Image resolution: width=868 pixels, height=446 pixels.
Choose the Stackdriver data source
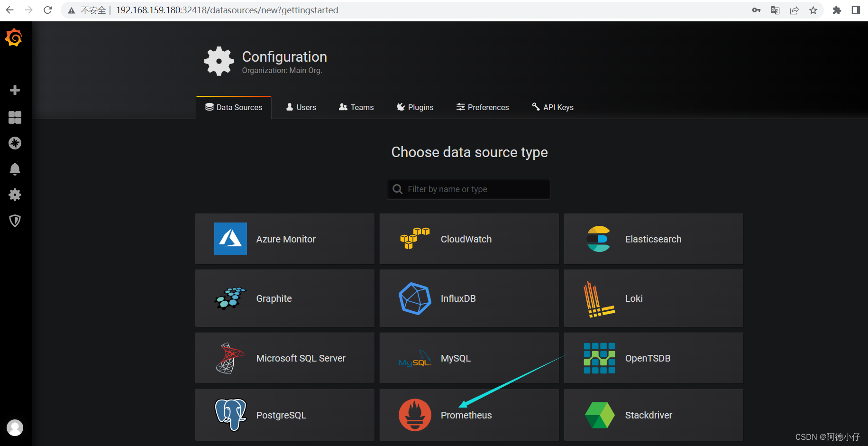click(x=653, y=415)
